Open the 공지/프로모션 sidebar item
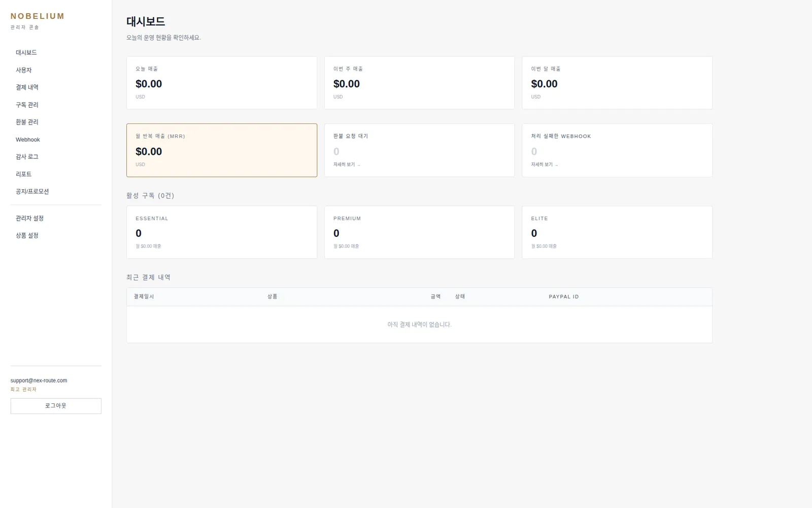812x508 pixels. [x=56, y=192]
